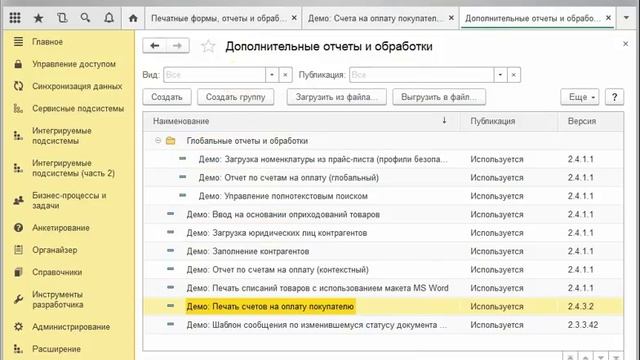Select row Демо: Загрузка номенклатуры из прайс-листа
The height and width of the screenshot is (360, 640).
(x=383, y=159)
